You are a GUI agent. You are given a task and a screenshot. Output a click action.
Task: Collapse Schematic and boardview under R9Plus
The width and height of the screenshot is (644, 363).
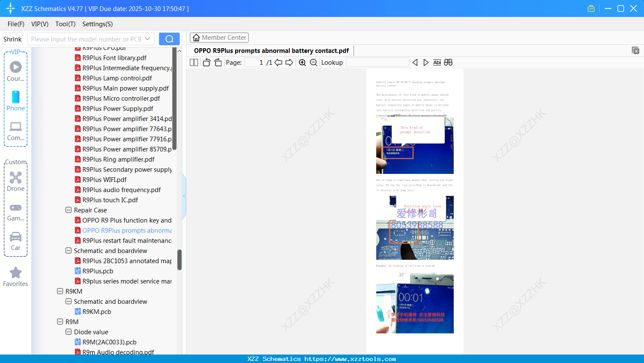click(x=69, y=250)
